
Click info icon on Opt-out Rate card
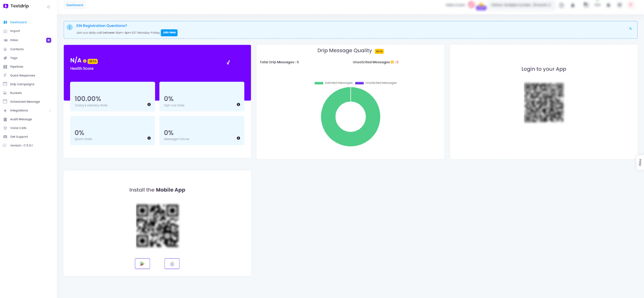pyautogui.click(x=238, y=105)
